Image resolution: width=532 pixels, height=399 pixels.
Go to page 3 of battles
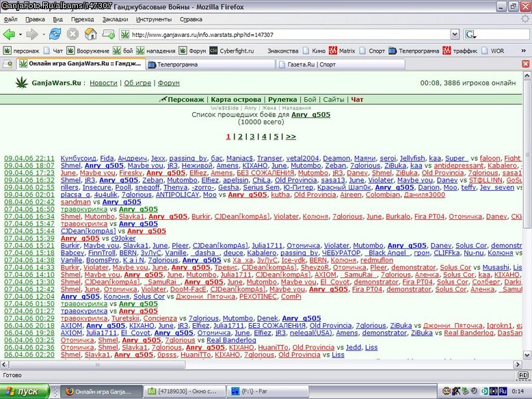point(252,137)
